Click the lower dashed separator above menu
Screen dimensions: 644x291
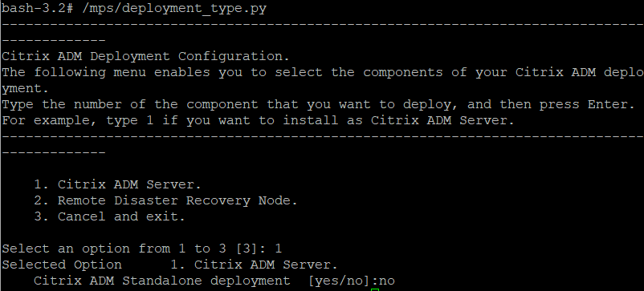[x=323, y=136]
